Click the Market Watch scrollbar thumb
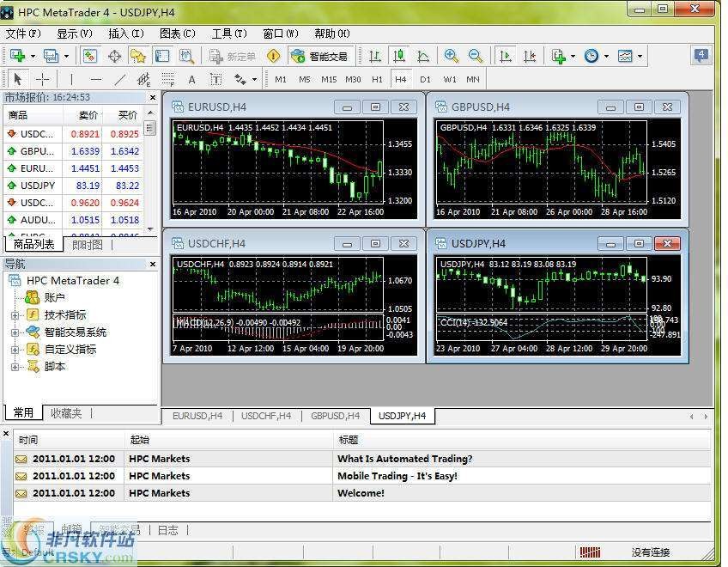This screenshot has width=728, height=567. (149, 128)
